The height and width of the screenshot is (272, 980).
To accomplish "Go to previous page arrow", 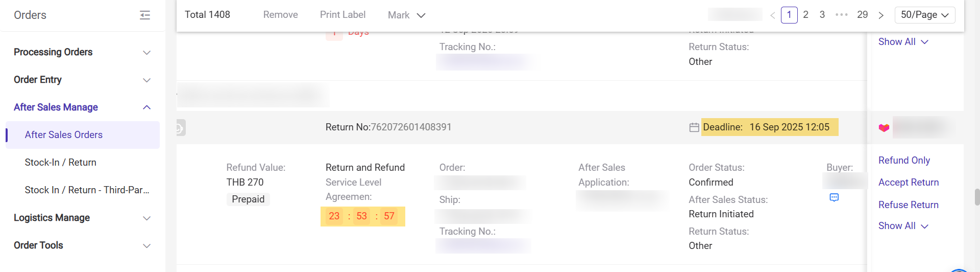I will pyautogui.click(x=773, y=15).
